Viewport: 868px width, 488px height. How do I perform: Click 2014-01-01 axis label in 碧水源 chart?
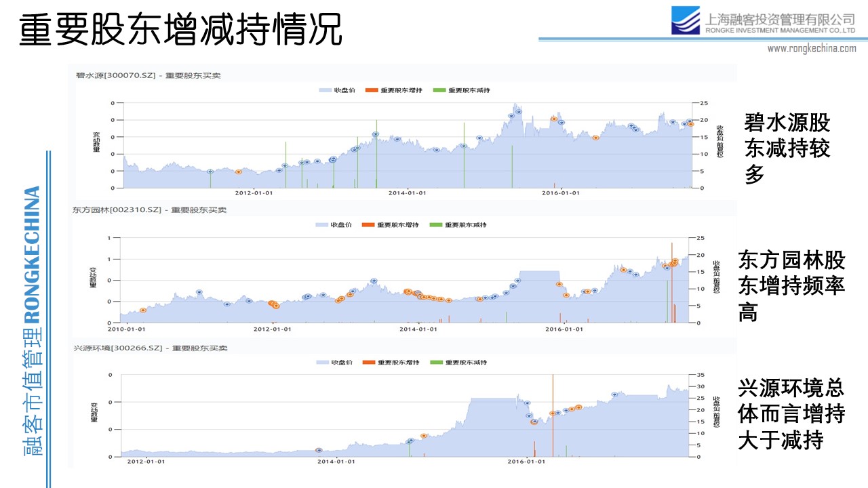[408, 192]
